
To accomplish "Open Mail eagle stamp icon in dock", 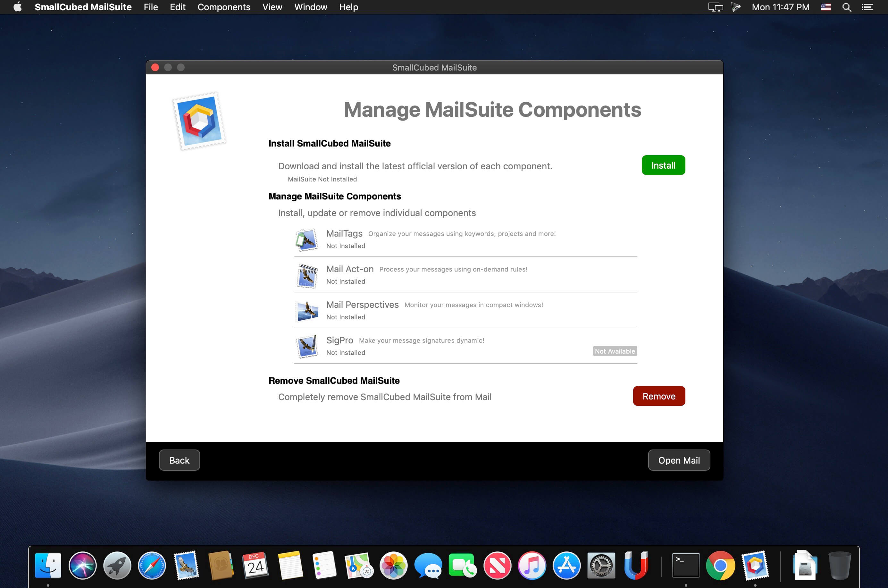I will click(x=186, y=566).
